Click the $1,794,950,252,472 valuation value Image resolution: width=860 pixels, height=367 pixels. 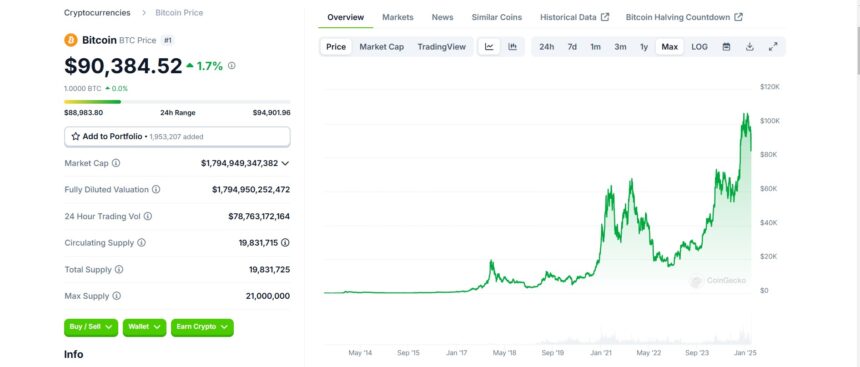coord(251,189)
